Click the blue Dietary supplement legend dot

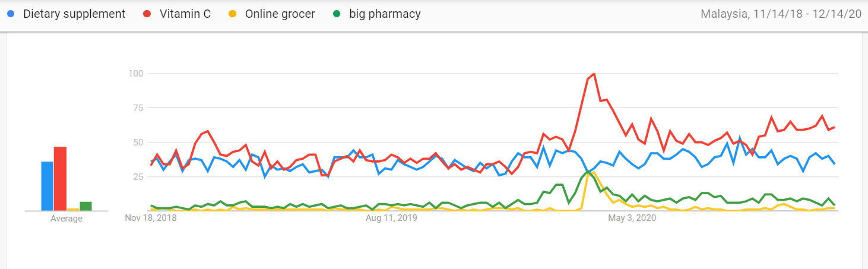[x=11, y=14]
